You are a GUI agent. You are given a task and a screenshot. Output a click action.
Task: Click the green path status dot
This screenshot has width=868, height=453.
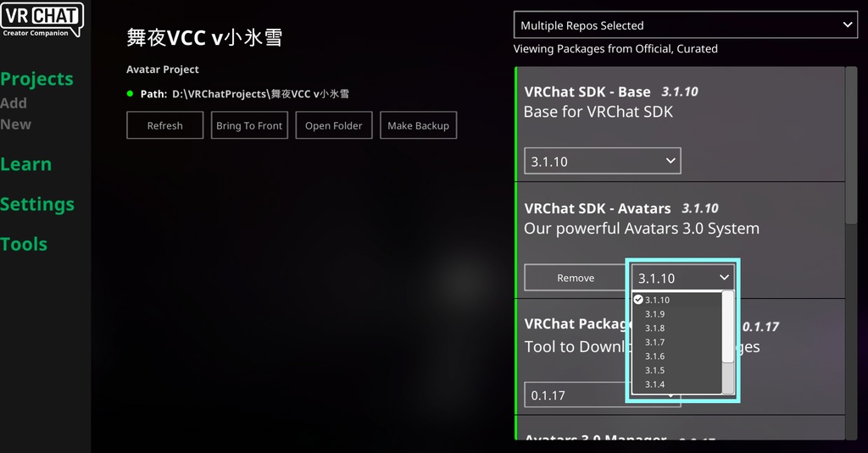(x=130, y=93)
